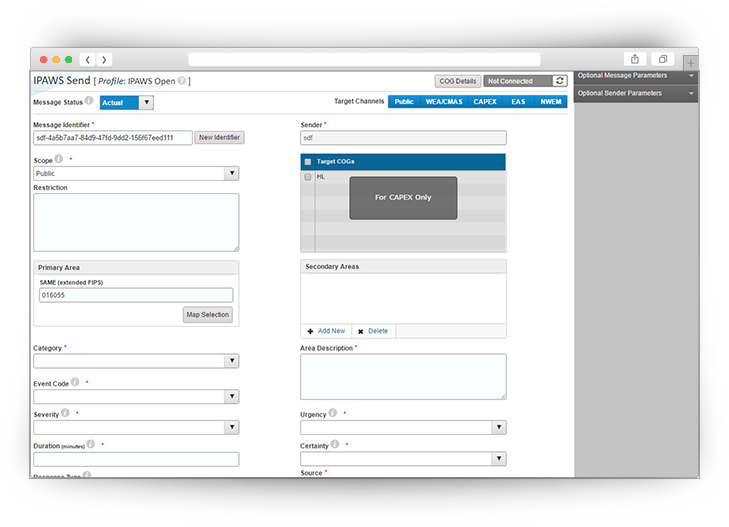Click the Primary Area header
729x527 pixels.
(x=136, y=268)
